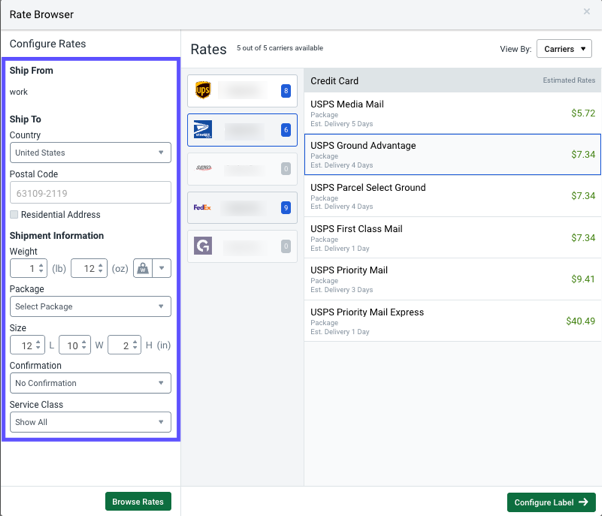The height and width of the screenshot is (516, 602).
Task: Open the View By Carriers dropdown
Action: [x=564, y=49]
